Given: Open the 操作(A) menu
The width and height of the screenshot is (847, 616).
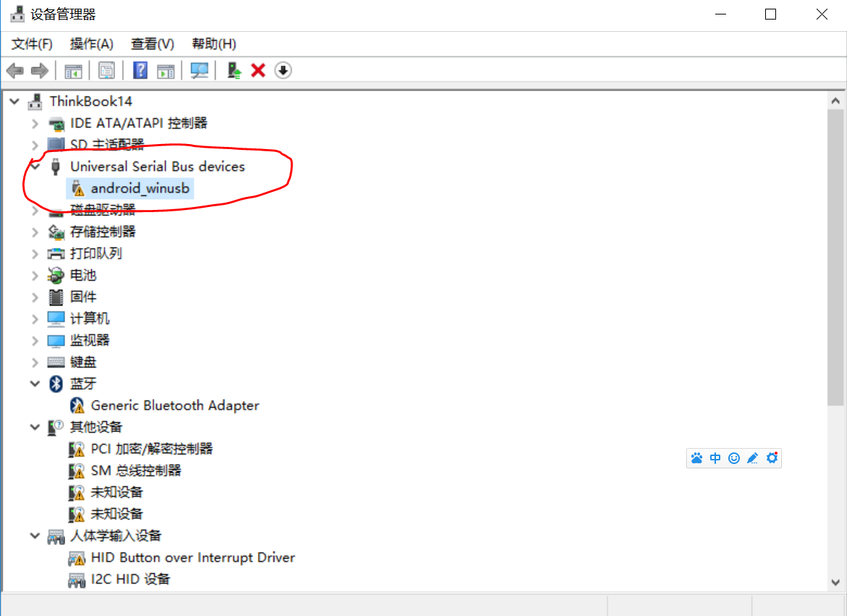Looking at the screenshot, I should [x=91, y=44].
